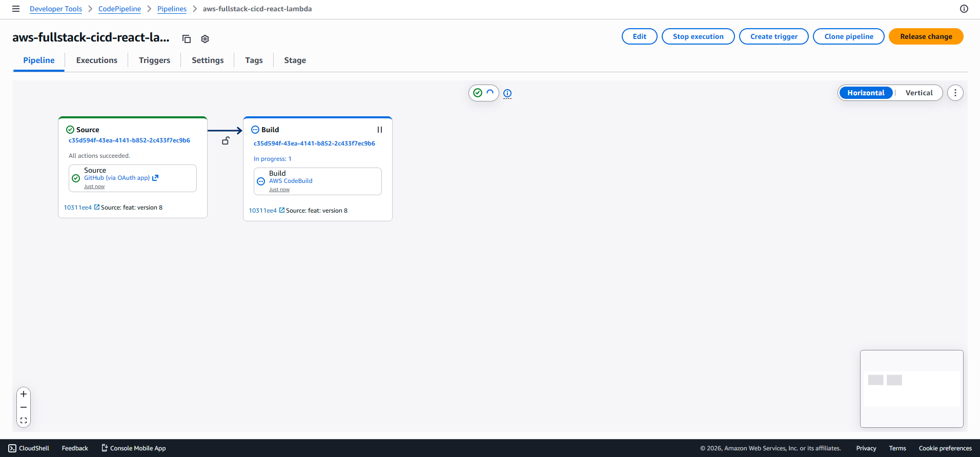Open AWS CodeBuild link
This screenshot has height=457, width=980.
coord(291,181)
